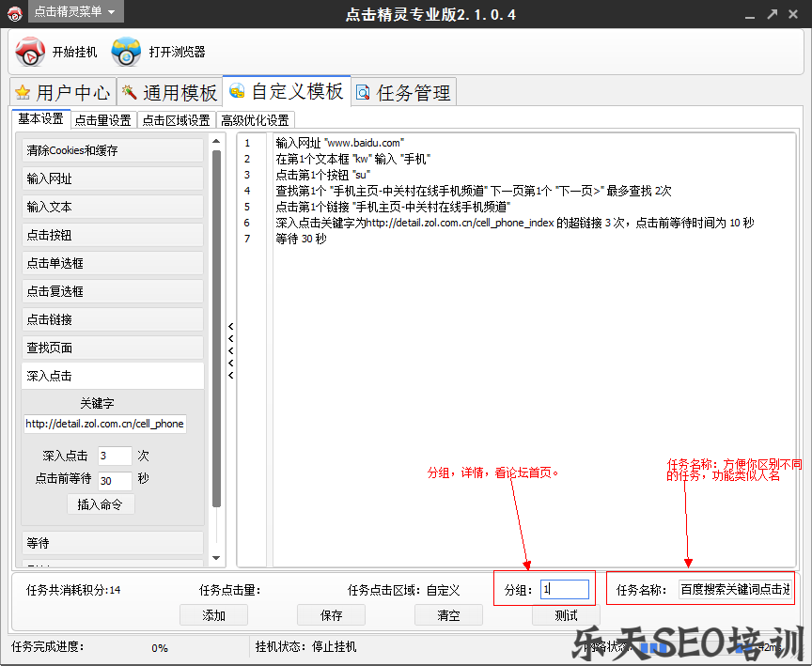Switch to the 高级优化设置 tab
The image size is (812, 666).
256,120
